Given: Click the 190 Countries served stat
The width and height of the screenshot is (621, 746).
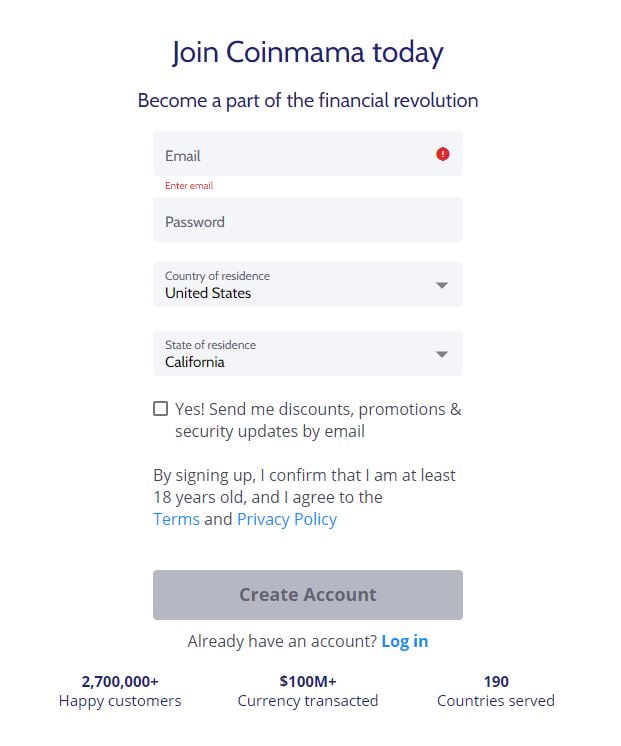Looking at the screenshot, I should (496, 691).
